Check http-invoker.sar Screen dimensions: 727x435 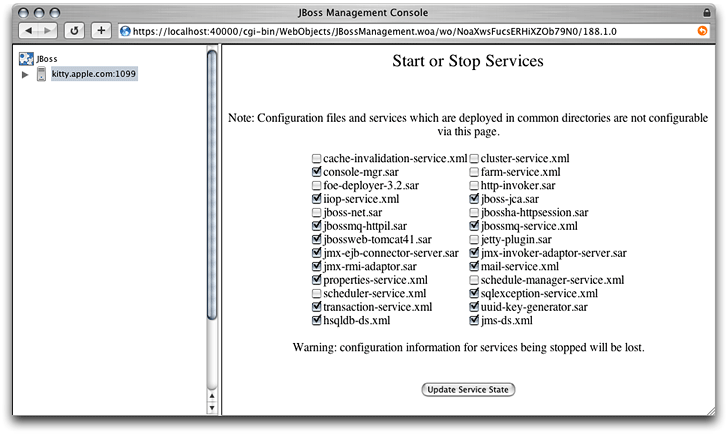[x=474, y=186]
